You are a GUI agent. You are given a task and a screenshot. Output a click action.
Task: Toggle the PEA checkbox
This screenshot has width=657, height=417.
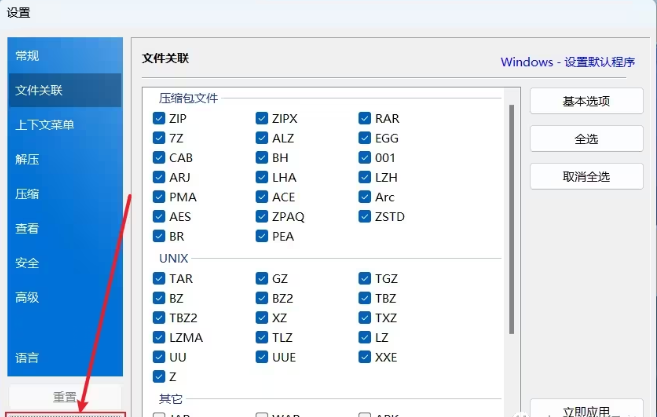pos(261,236)
